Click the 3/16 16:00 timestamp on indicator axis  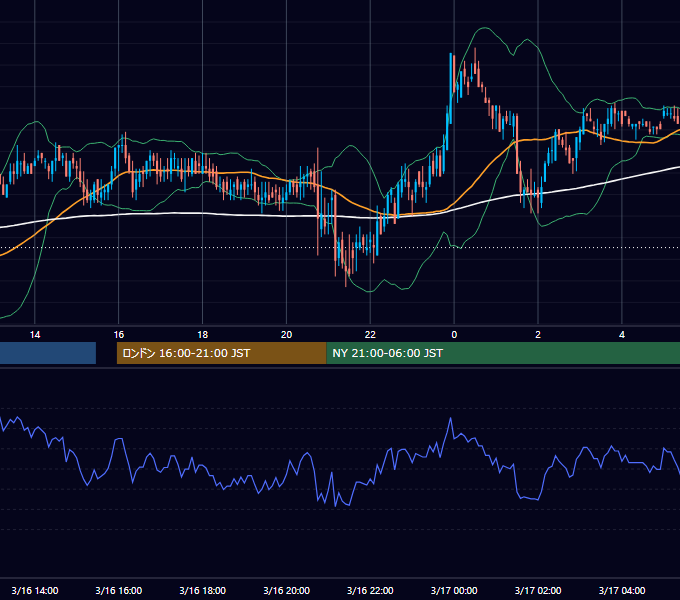[x=118, y=590]
